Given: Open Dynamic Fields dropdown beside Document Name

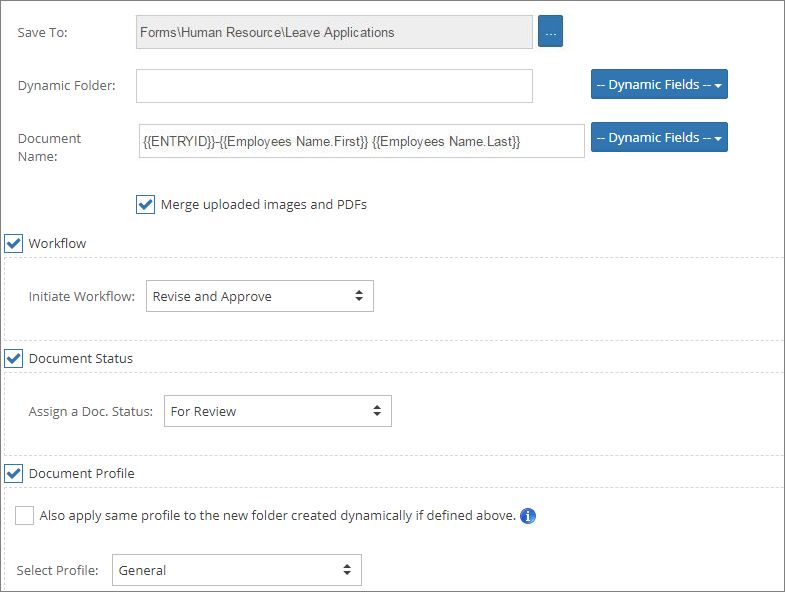Looking at the screenshot, I should tap(659, 137).
